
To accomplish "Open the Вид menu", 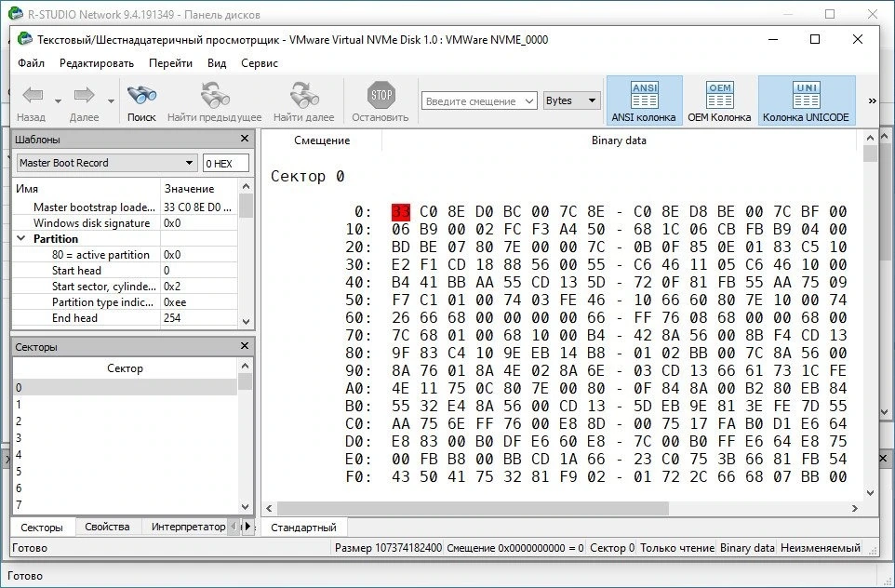I will click(x=217, y=63).
